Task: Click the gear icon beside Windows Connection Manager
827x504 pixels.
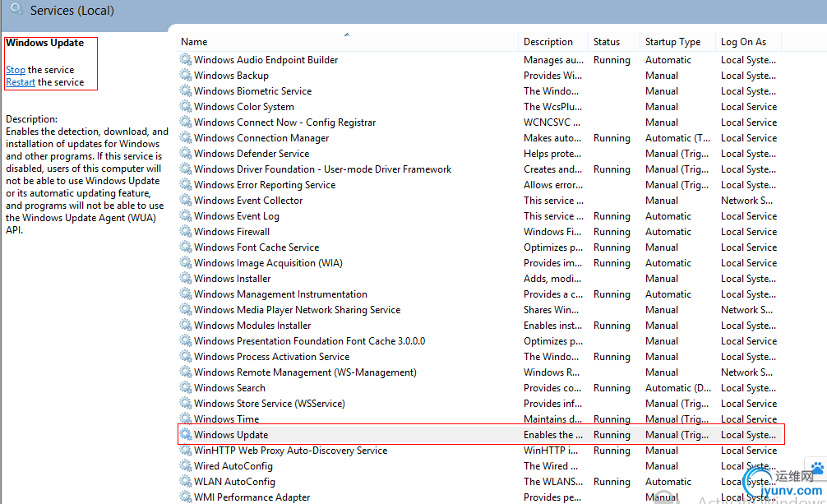Action: click(185, 137)
